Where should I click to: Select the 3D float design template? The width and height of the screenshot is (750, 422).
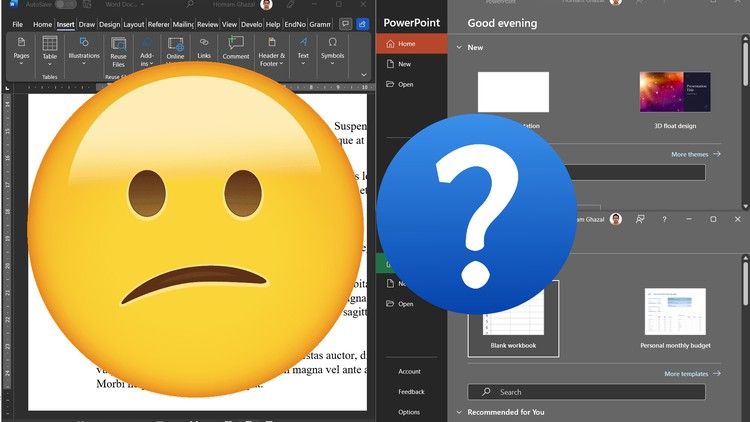point(675,92)
